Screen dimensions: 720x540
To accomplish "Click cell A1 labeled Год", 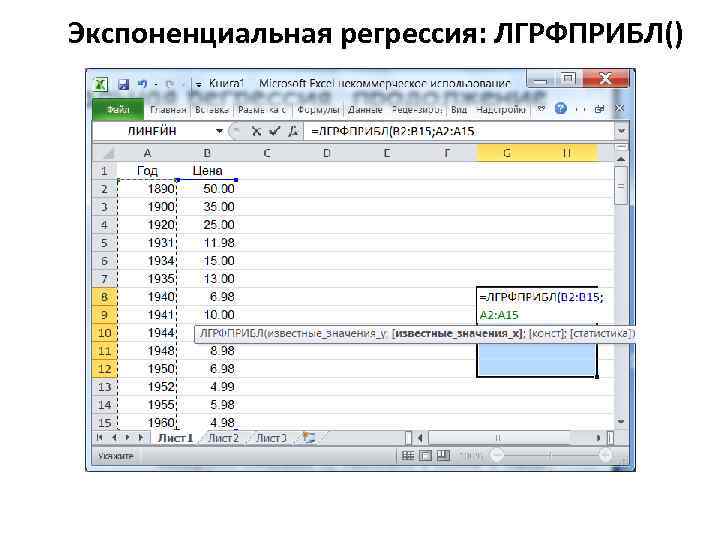I will click(147, 171).
